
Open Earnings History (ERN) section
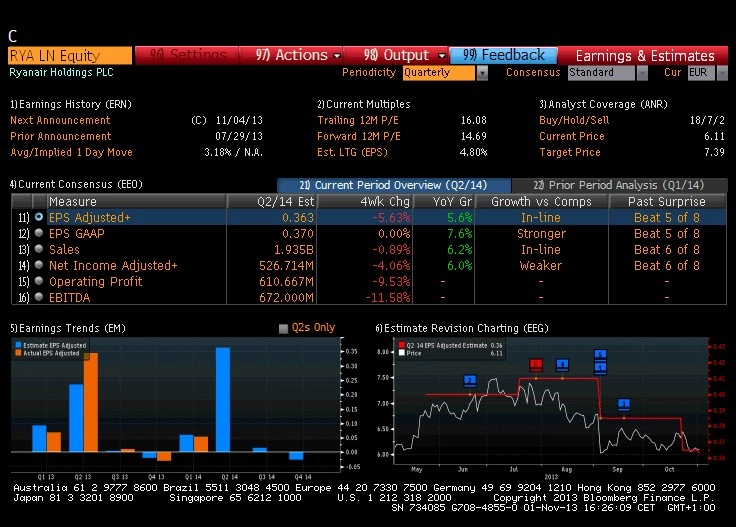pos(71,104)
